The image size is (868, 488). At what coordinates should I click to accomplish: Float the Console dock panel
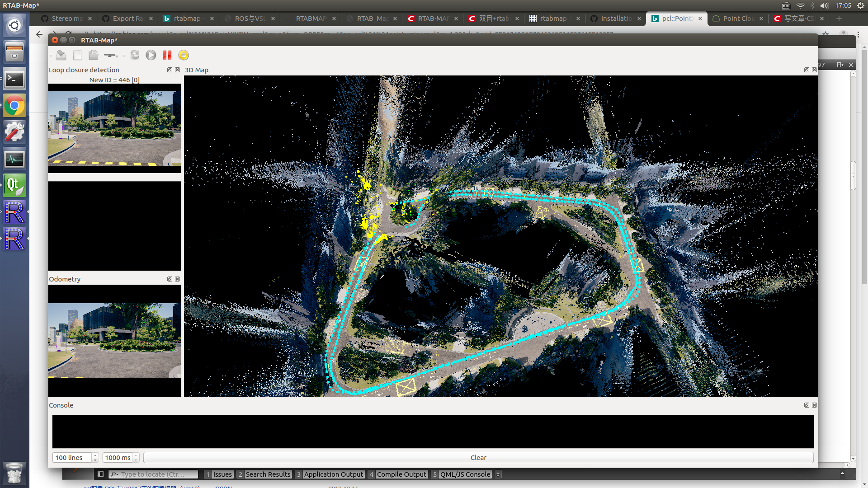click(x=807, y=405)
